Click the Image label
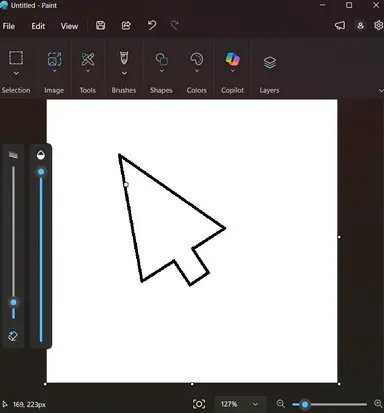The height and width of the screenshot is (413, 384). pos(54,90)
